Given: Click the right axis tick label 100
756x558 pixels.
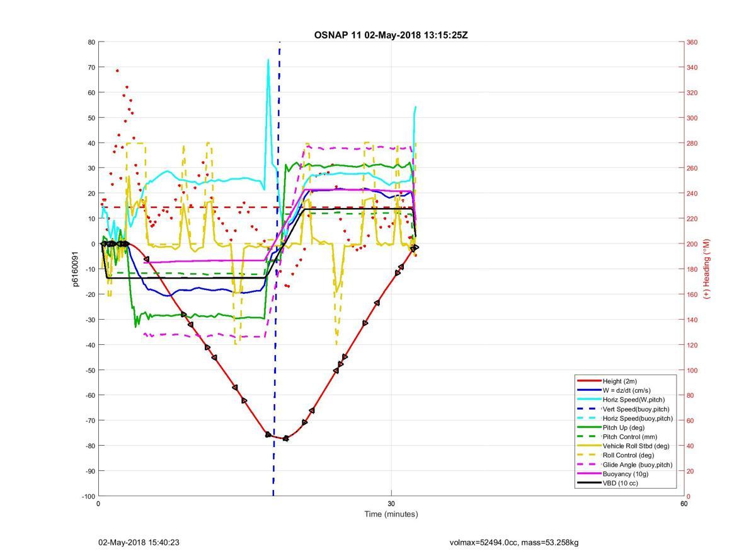Looking at the screenshot, I should [x=692, y=370].
